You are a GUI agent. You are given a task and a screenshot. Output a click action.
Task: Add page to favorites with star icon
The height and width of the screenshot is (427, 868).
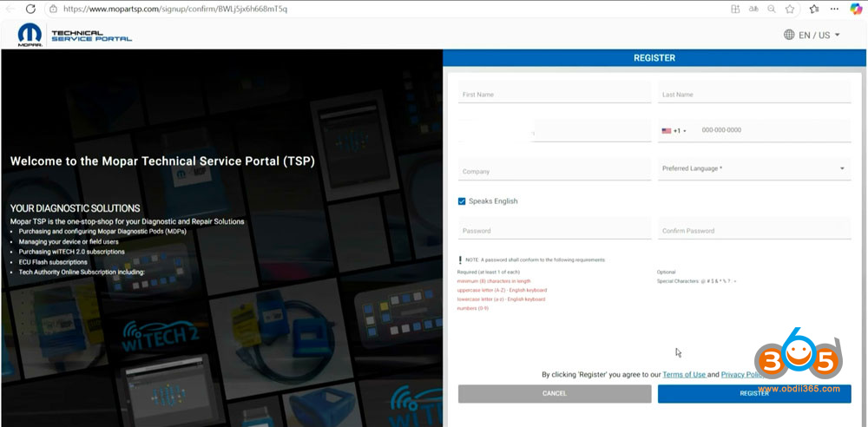tap(789, 9)
